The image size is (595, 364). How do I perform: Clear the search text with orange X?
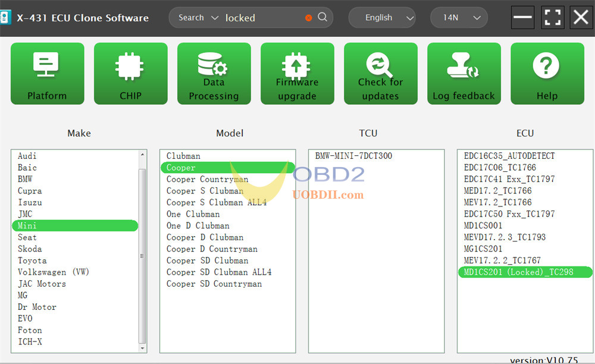point(308,18)
